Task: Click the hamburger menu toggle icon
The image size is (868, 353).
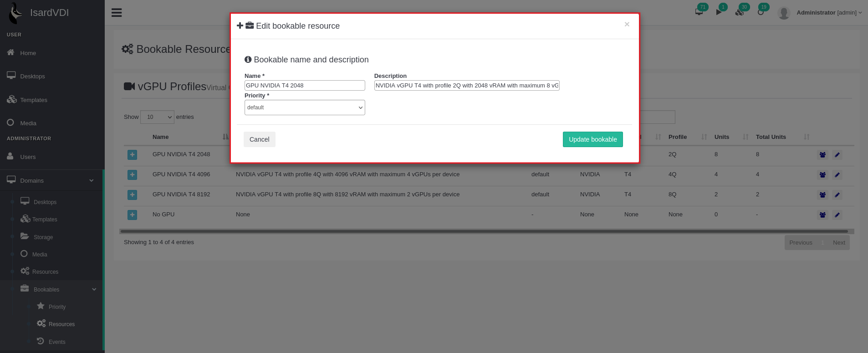Action: [x=117, y=13]
